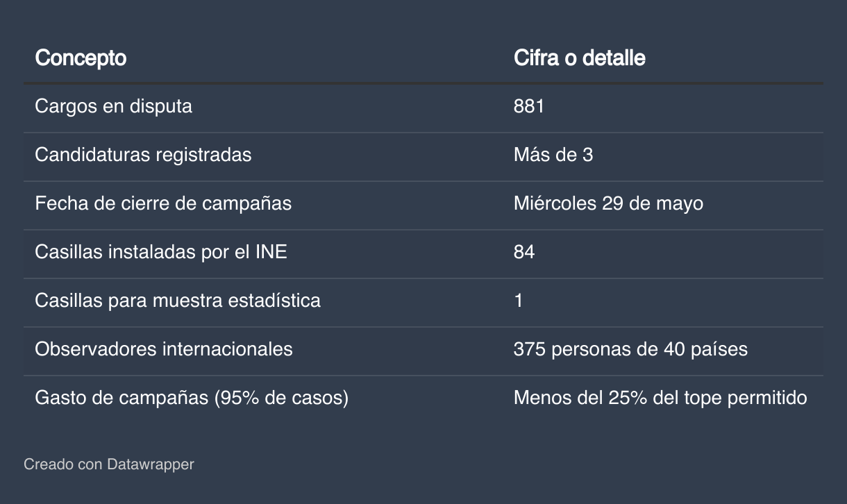Click 375 personas de 40 países
This screenshot has height=504, width=847.
pyautogui.click(x=630, y=348)
